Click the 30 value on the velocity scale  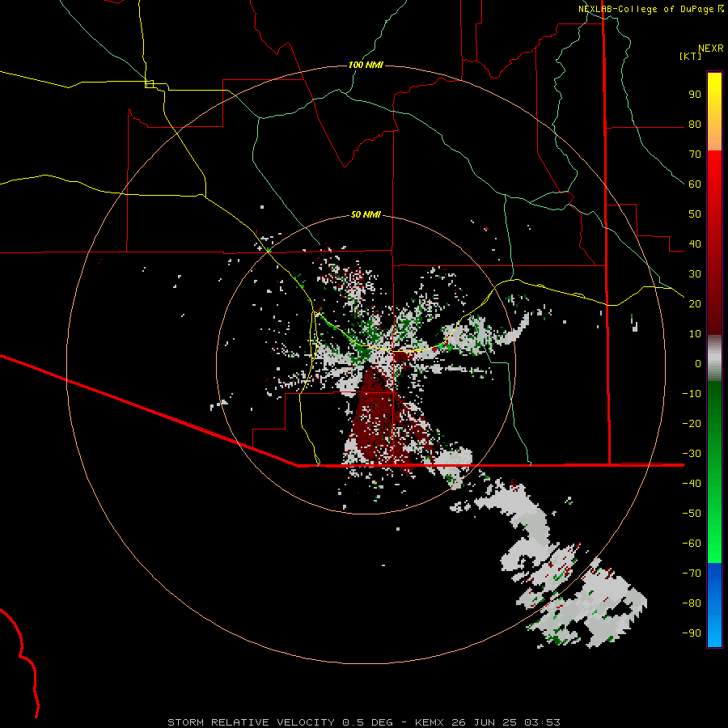point(695,274)
